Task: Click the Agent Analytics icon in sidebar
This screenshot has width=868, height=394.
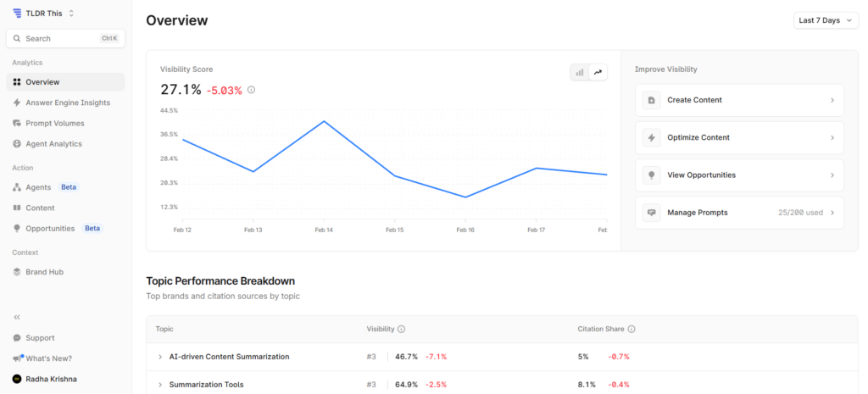Action: 17,144
